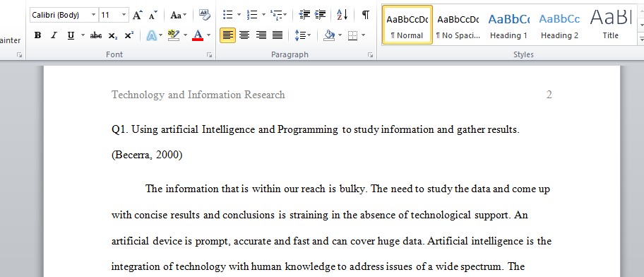Insert a numbered list

[252, 16]
